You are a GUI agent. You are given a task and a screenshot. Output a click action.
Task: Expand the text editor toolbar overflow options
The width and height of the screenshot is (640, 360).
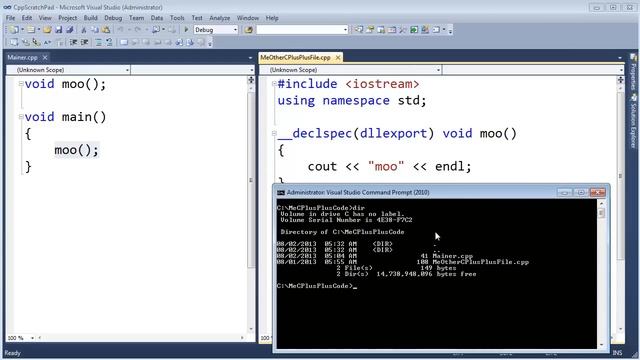pos(210,42)
